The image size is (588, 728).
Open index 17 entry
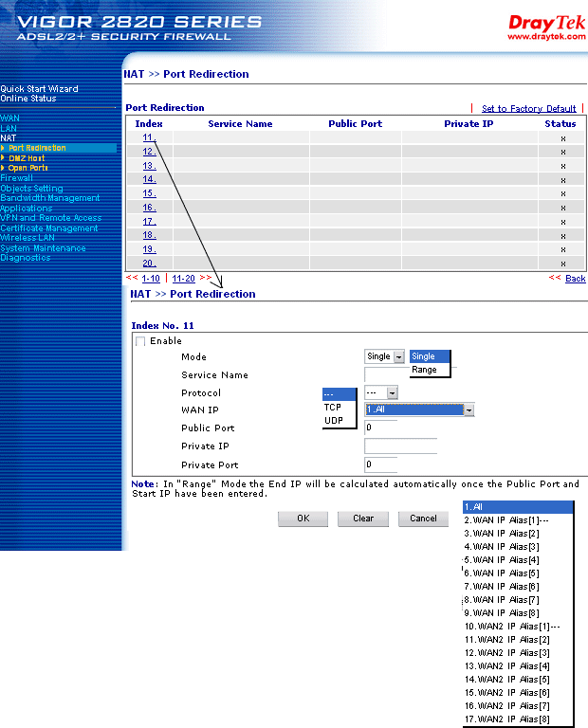[x=149, y=222]
